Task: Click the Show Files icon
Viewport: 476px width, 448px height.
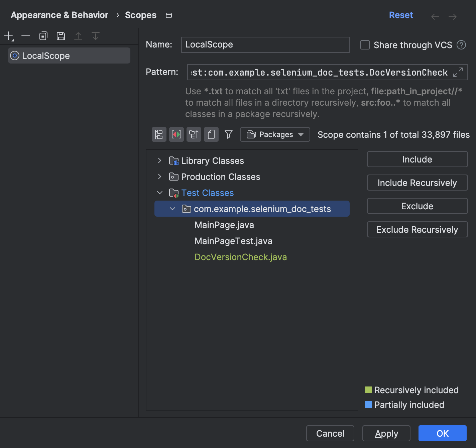Action: click(211, 134)
